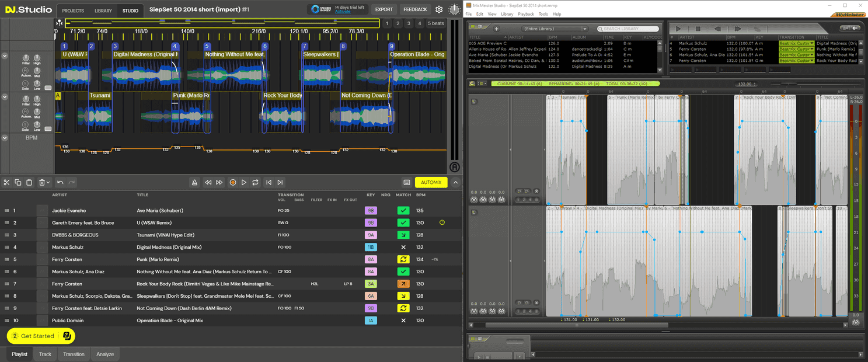Open MixMeister's Playback menu
Viewport: 868px width, 362px height.
coord(525,13)
